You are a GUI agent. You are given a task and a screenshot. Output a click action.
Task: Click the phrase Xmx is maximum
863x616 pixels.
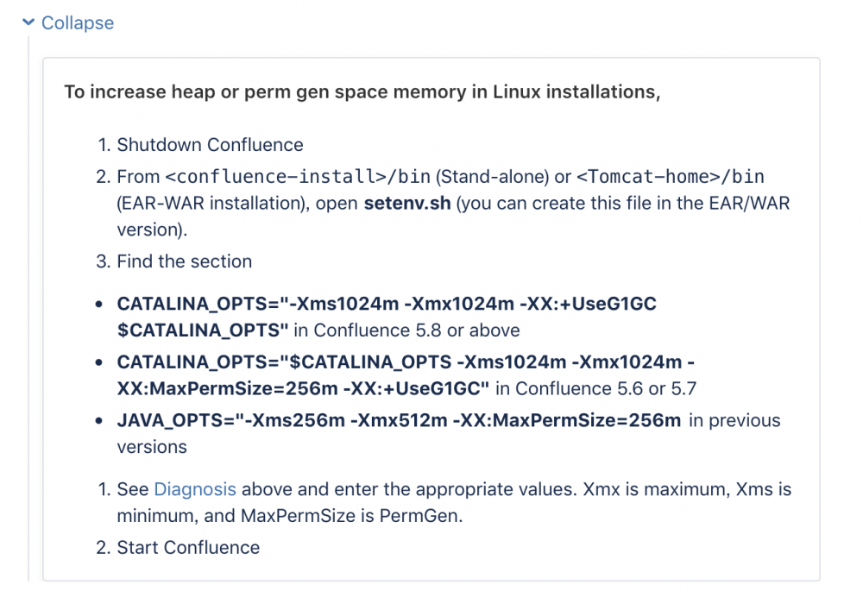pyautogui.click(x=654, y=489)
